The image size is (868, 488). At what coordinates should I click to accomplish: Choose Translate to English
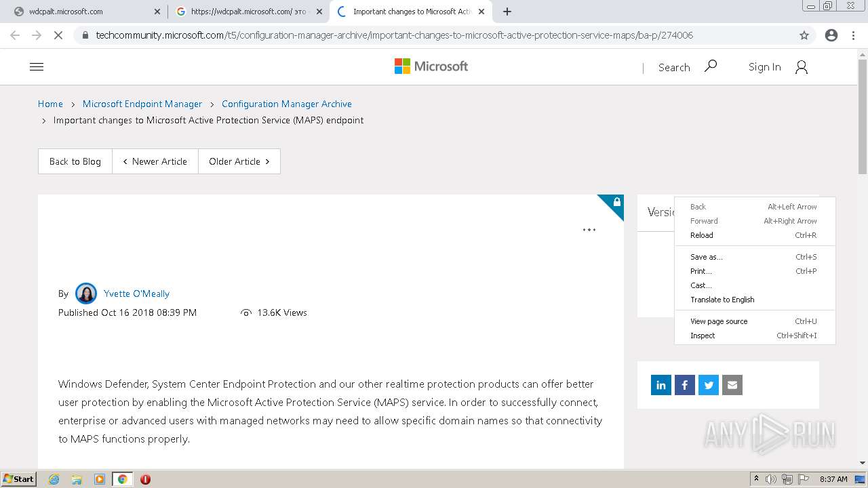click(x=755, y=300)
